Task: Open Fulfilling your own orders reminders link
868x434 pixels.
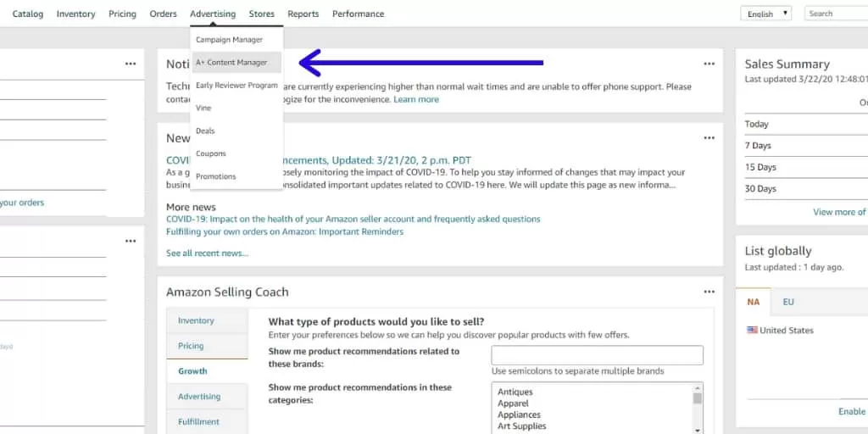Action: click(285, 232)
